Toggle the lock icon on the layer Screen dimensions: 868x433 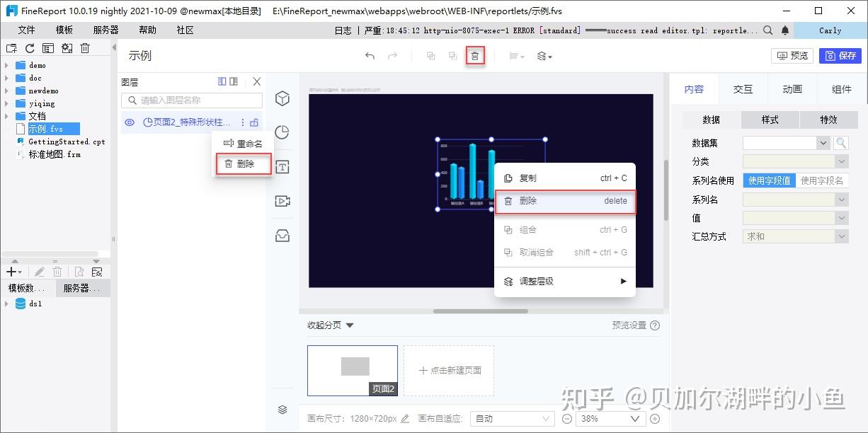(253, 122)
